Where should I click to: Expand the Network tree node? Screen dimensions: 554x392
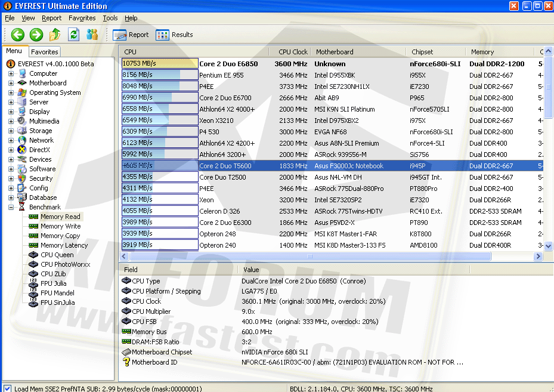pos(11,140)
